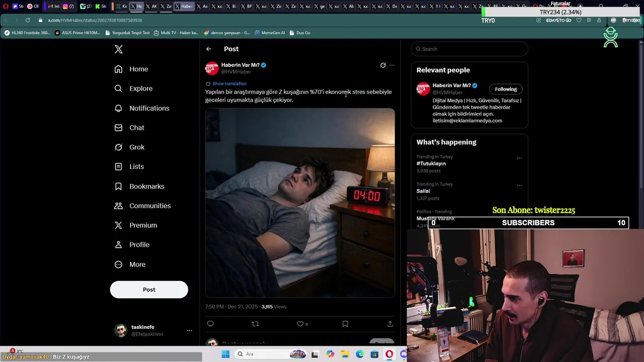Open Microsoft Store from taskbar

[x=374, y=354]
